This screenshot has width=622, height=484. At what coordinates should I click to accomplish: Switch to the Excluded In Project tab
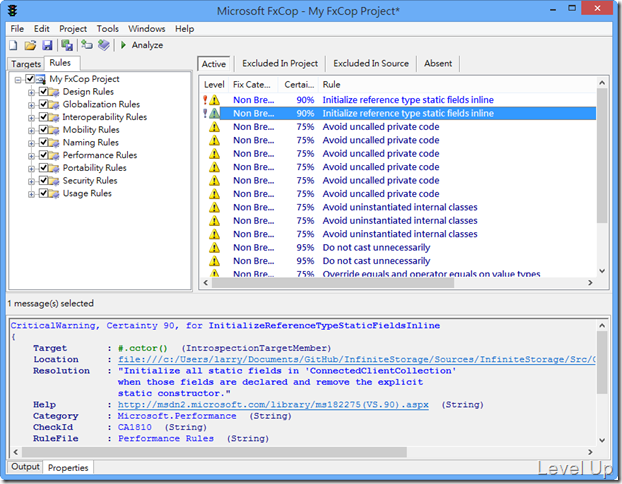(280, 63)
